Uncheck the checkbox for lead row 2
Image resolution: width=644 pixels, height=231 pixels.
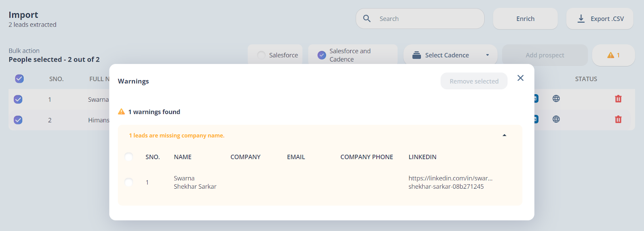tap(18, 120)
